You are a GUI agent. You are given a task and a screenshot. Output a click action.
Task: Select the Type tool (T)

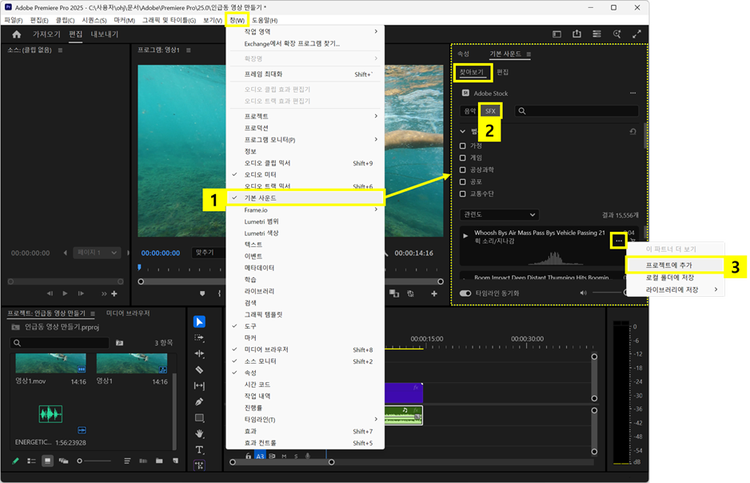[x=200, y=449]
